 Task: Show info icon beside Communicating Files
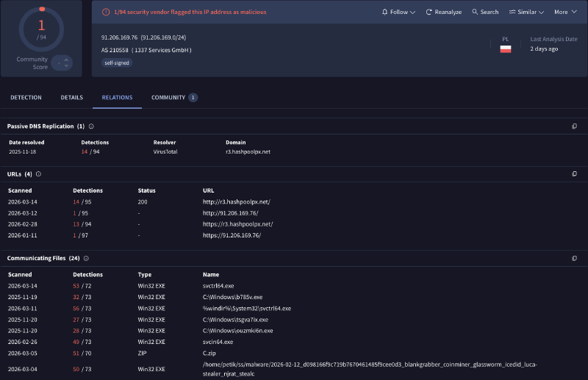pos(86,259)
